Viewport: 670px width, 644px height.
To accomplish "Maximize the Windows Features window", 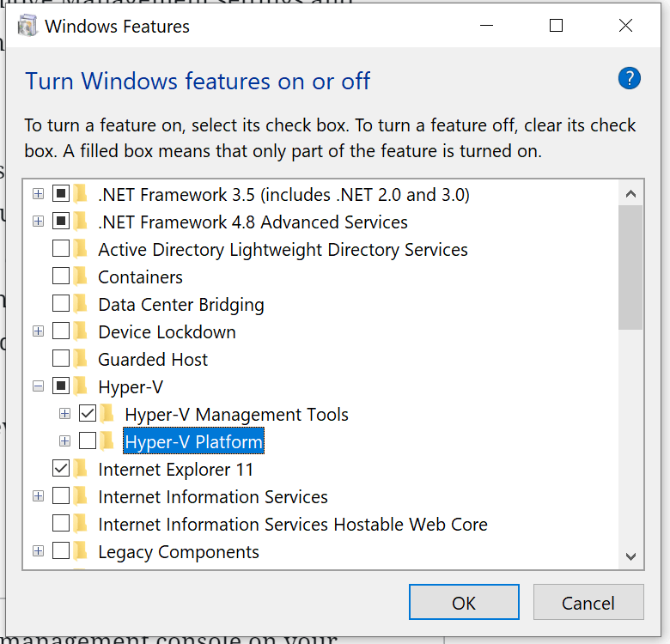I will (556, 26).
